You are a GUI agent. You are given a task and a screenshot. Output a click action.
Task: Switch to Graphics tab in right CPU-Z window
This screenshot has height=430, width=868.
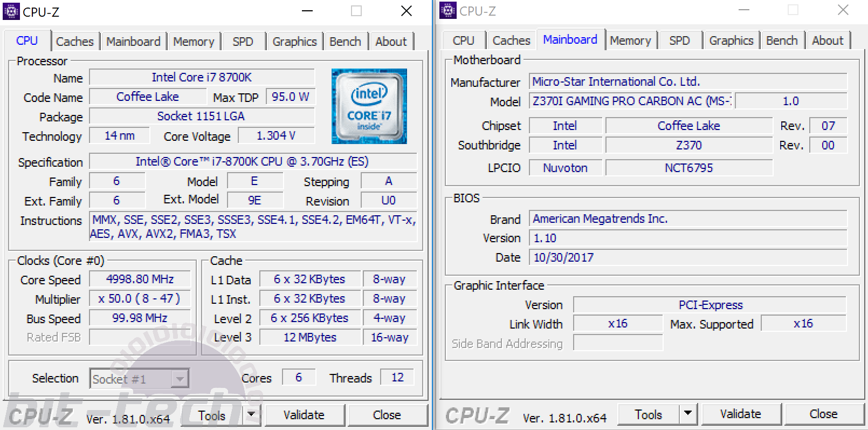pyautogui.click(x=732, y=40)
